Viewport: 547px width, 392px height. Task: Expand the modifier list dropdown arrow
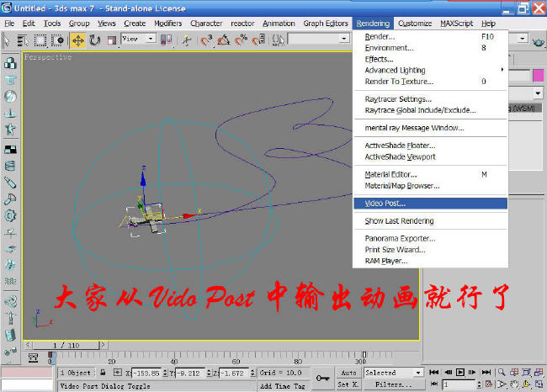(538, 93)
